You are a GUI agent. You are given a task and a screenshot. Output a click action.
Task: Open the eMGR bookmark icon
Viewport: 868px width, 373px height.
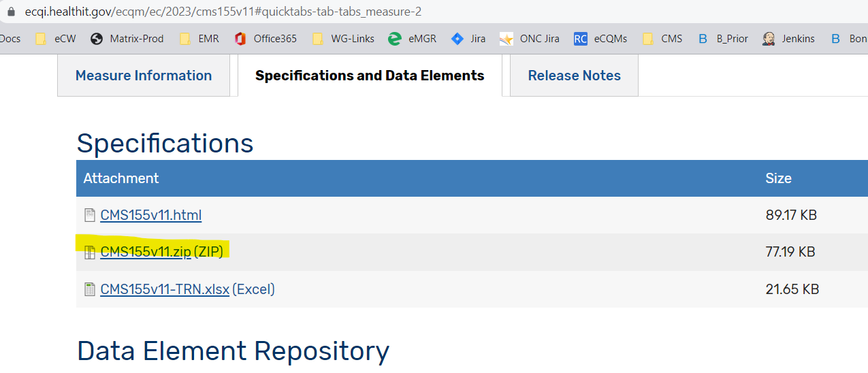point(394,39)
